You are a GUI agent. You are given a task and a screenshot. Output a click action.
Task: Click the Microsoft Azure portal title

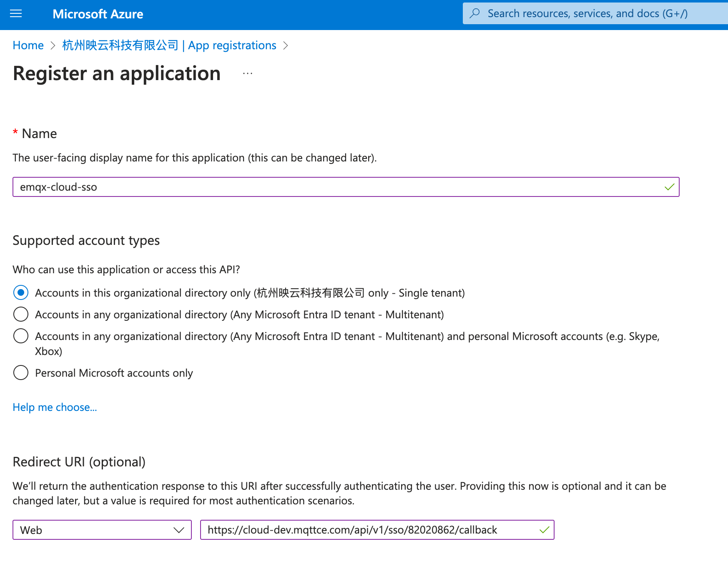pos(98,14)
